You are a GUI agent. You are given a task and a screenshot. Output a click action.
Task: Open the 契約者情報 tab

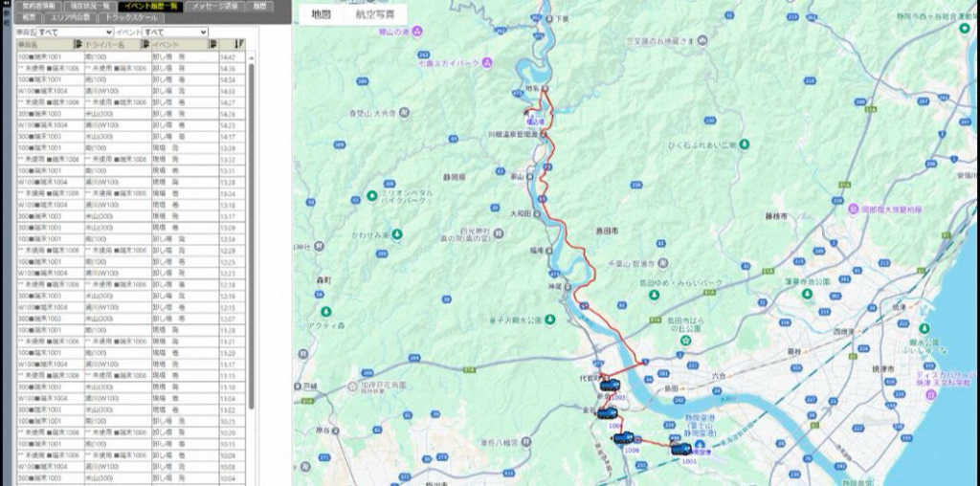coord(38,7)
